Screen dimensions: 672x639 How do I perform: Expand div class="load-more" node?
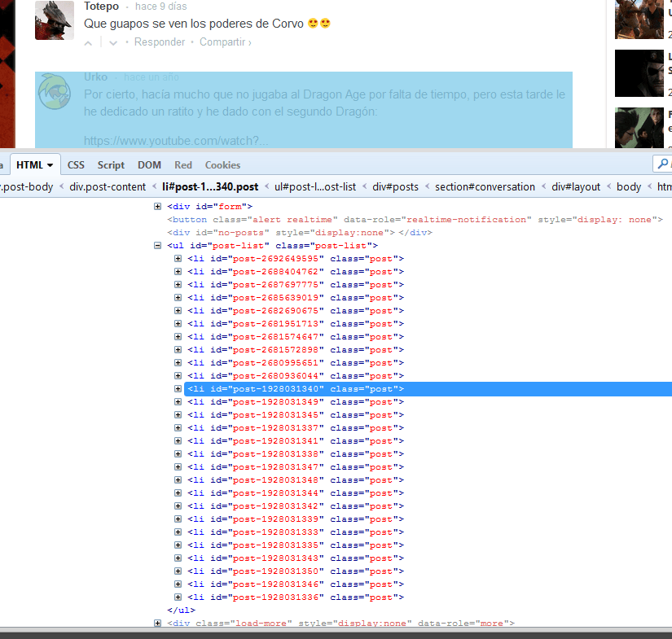pos(158,624)
